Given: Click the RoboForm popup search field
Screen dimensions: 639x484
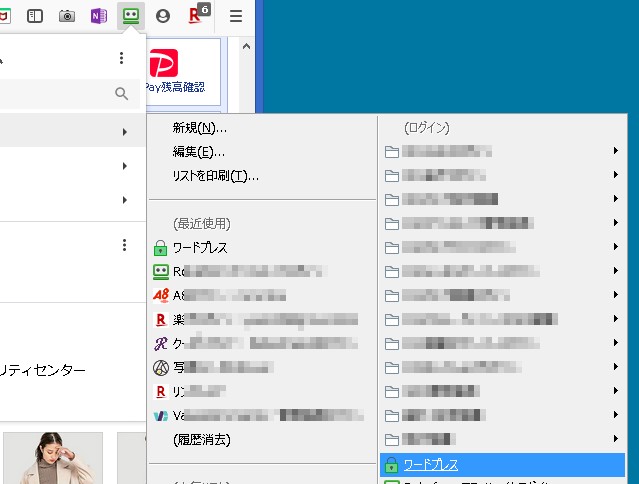Looking at the screenshot, I should point(69,94).
